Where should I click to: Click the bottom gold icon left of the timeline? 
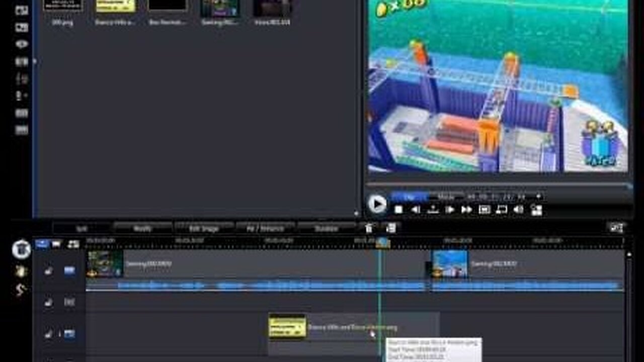(21, 290)
